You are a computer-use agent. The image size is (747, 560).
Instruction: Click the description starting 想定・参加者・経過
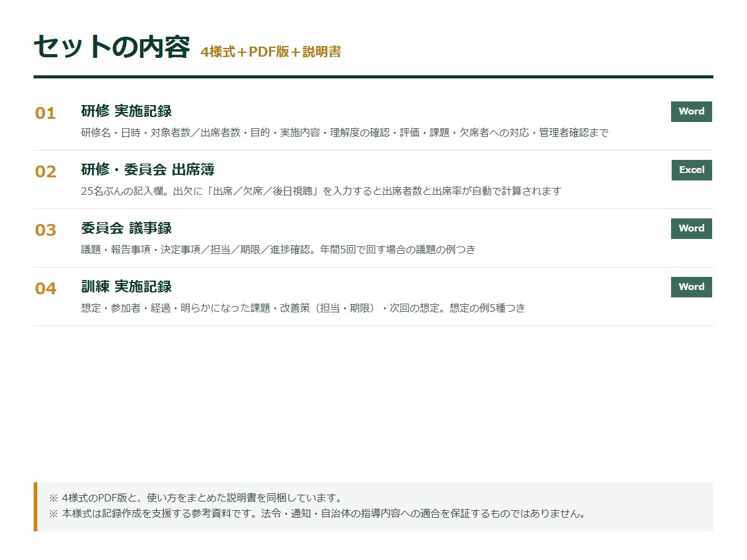[303, 308]
